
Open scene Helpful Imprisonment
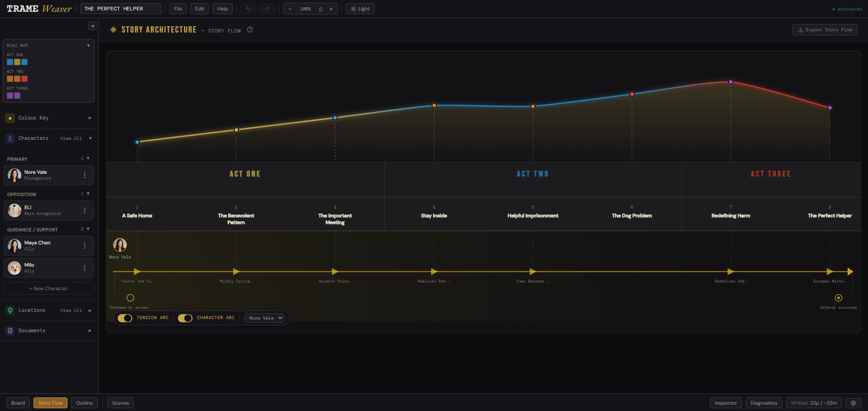tap(533, 216)
